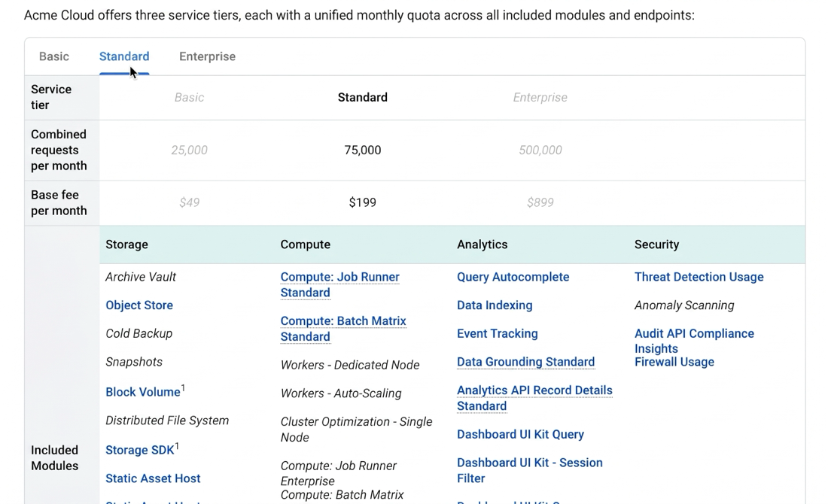Click the Block Volume link
Image resolution: width=828 pixels, height=504 pixels.
(142, 392)
